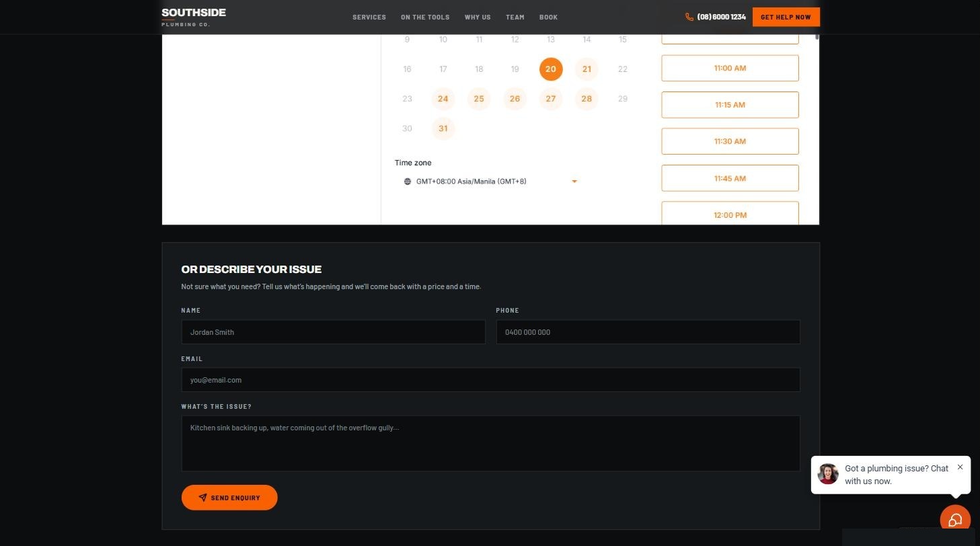
Task: Click into the Email input field
Action: point(490,380)
